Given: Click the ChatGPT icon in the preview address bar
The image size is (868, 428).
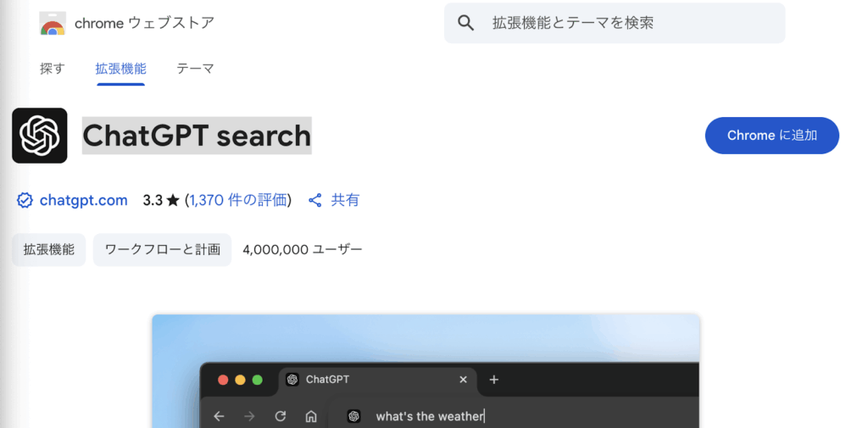Looking at the screenshot, I should tap(354, 416).
